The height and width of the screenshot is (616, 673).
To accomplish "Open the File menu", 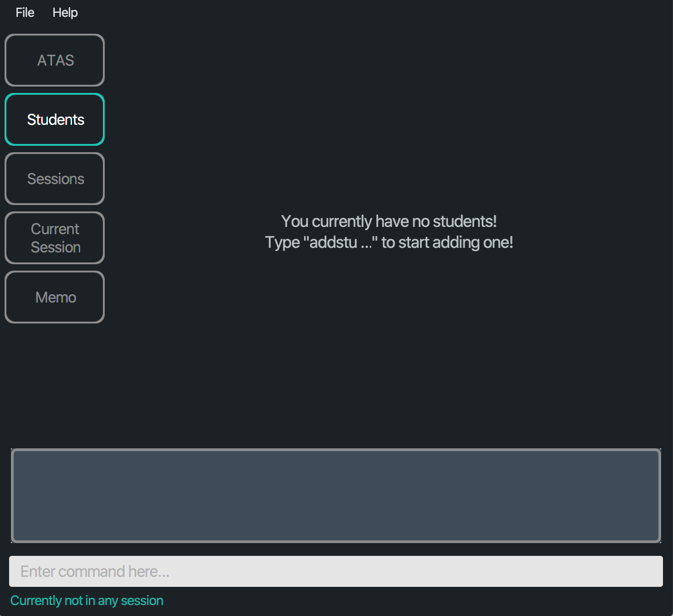I will tap(25, 13).
